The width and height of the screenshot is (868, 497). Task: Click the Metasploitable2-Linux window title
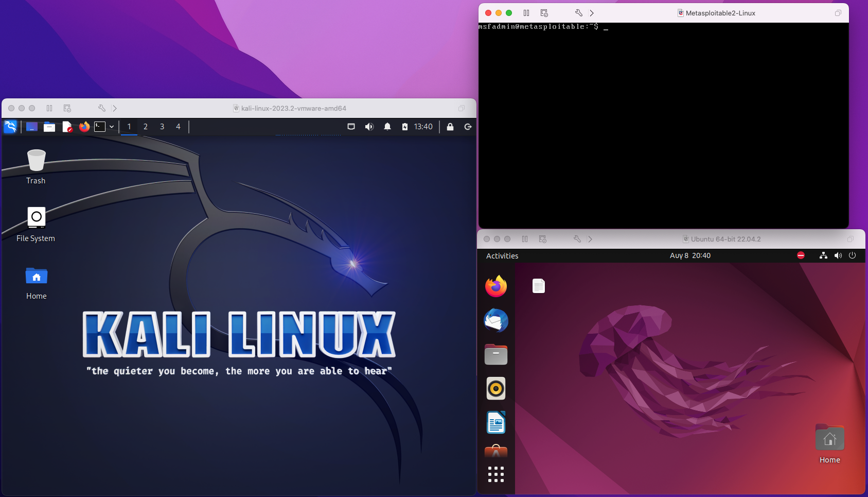tap(720, 13)
